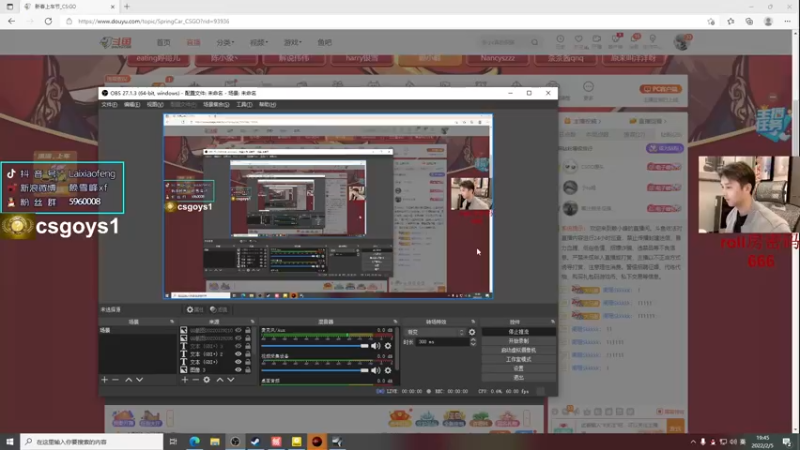Open Microsoft Edge from the taskbar

coord(194,441)
